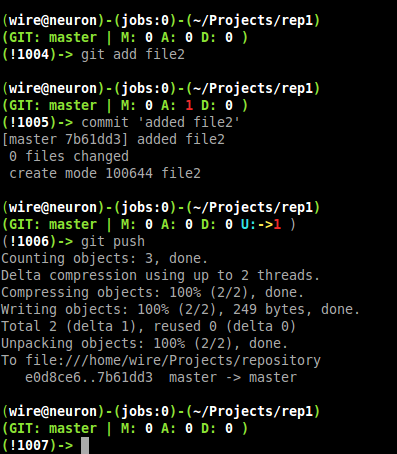Screen dimensions: 397x454
Task: Click the '(!1004)->' prompt marker
Action: pyautogui.click(x=37, y=54)
